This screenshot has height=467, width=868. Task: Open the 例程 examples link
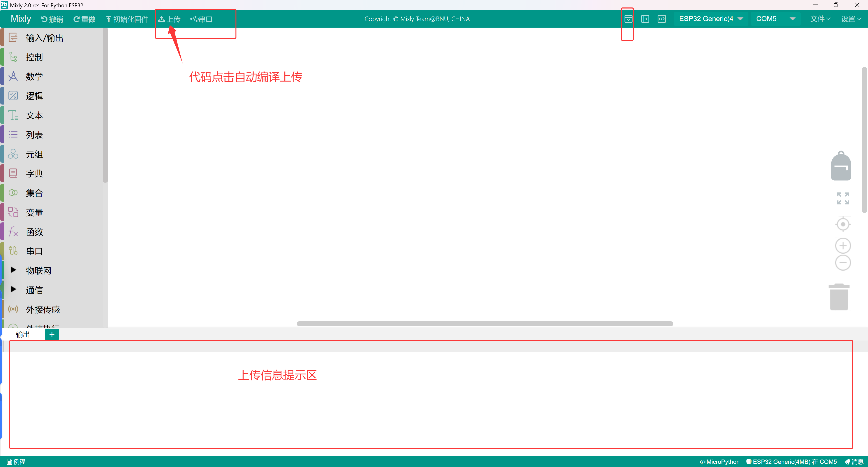pyautogui.click(x=16, y=462)
